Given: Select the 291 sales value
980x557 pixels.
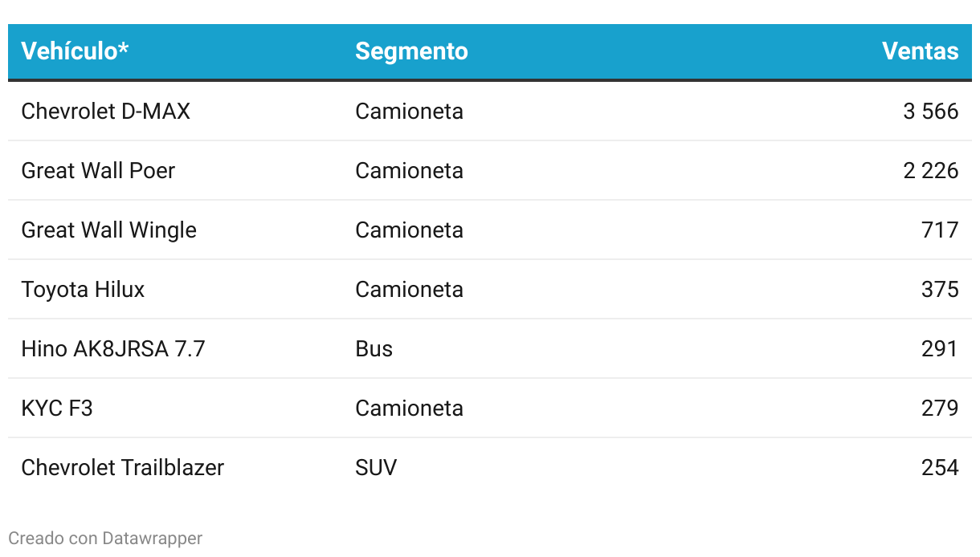Looking at the screenshot, I should click(940, 348).
